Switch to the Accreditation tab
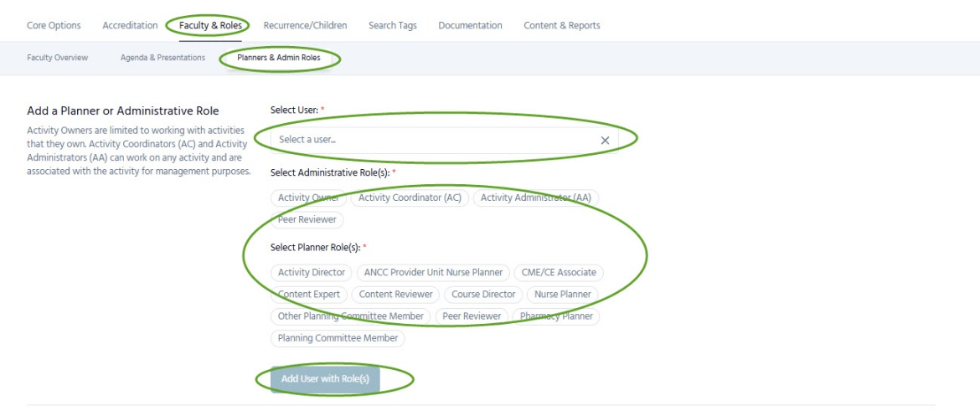 [130, 25]
